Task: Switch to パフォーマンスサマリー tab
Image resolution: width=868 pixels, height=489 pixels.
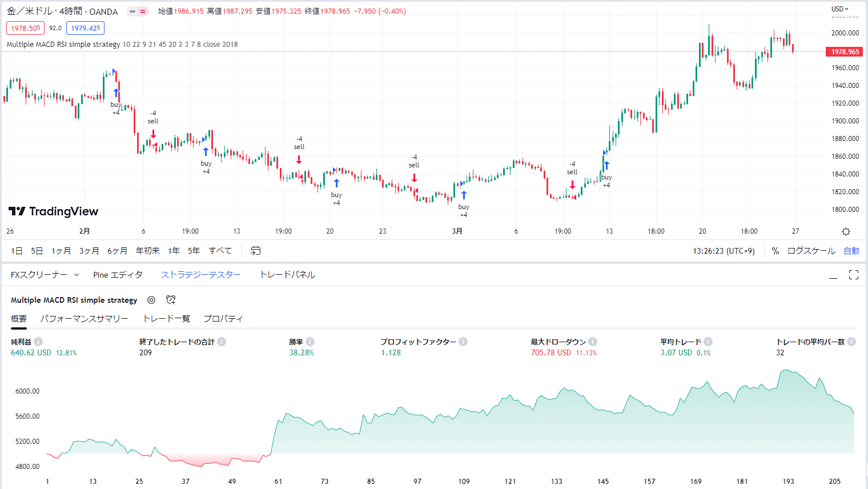Action: click(x=84, y=319)
